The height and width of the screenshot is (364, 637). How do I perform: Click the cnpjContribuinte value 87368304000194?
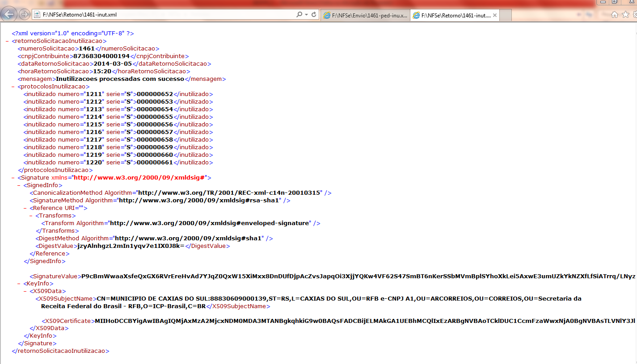[101, 56]
